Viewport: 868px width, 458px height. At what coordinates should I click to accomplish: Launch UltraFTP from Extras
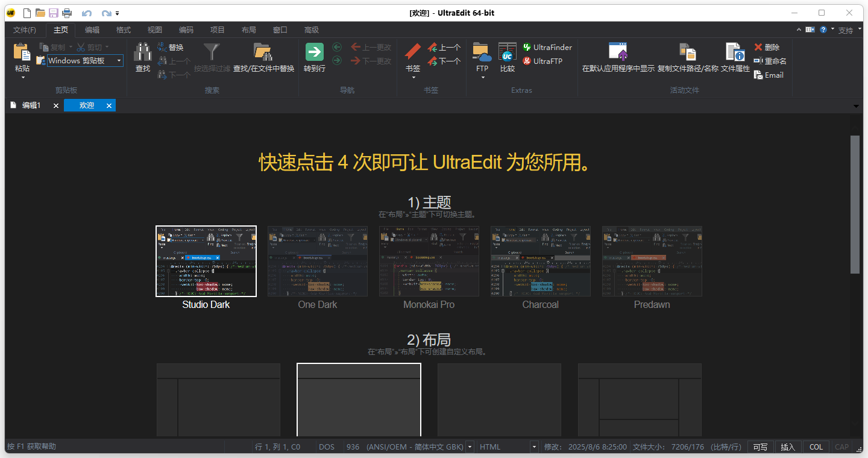pos(542,61)
